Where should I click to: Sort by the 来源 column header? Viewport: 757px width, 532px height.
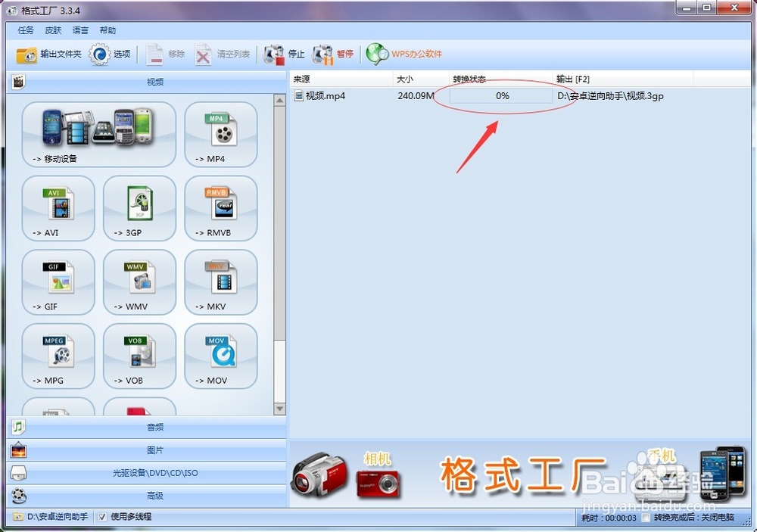point(341,79)
